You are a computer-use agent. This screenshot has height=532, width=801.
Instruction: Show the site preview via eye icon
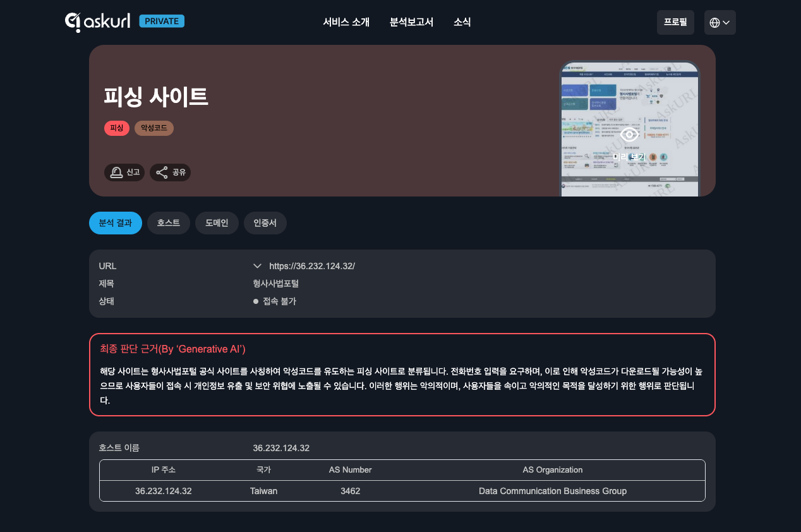[629, 135]
